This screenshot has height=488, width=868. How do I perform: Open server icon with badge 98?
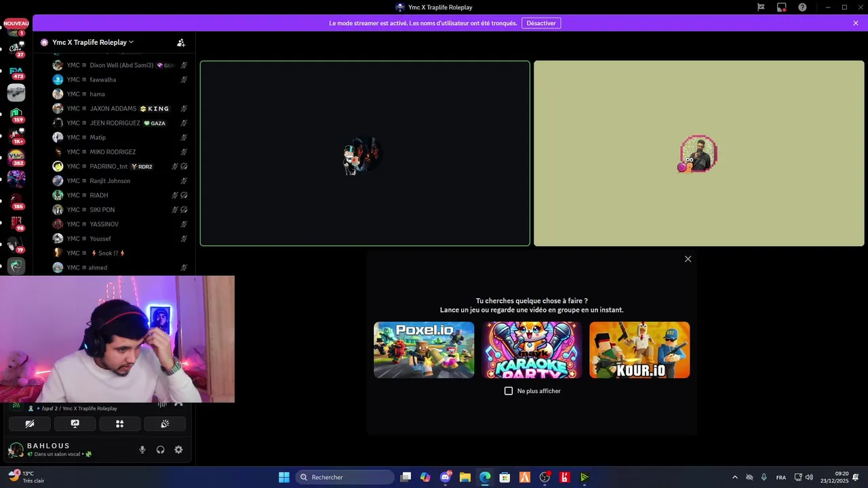16,222
